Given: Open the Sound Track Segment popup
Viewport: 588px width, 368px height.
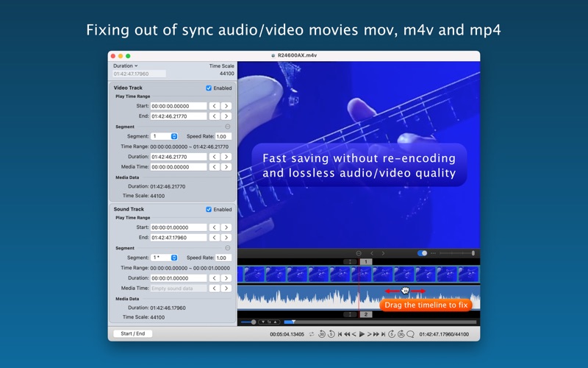Looking at the screenshot, I should (164, 258).
